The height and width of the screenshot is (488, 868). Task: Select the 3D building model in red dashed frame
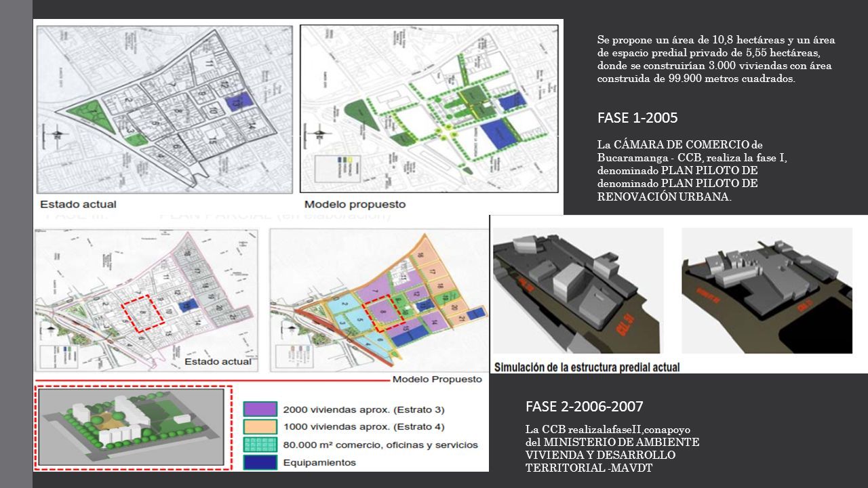click(132, 428)
